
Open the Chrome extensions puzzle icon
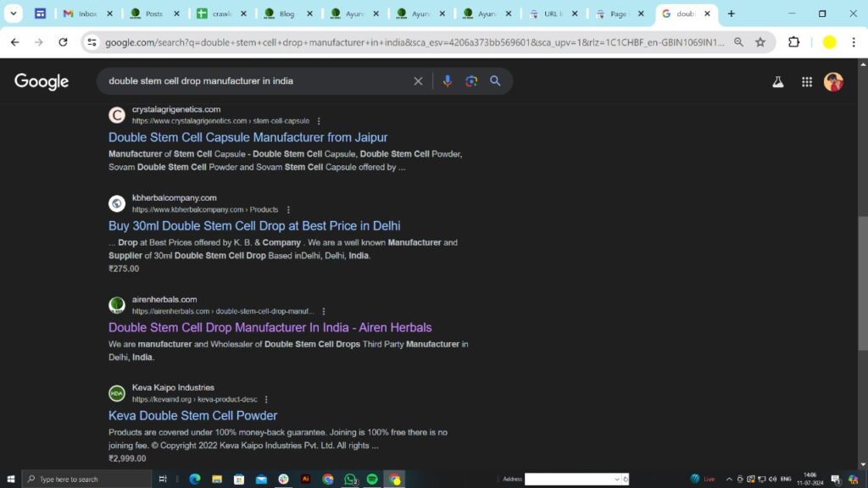[793, 42]
